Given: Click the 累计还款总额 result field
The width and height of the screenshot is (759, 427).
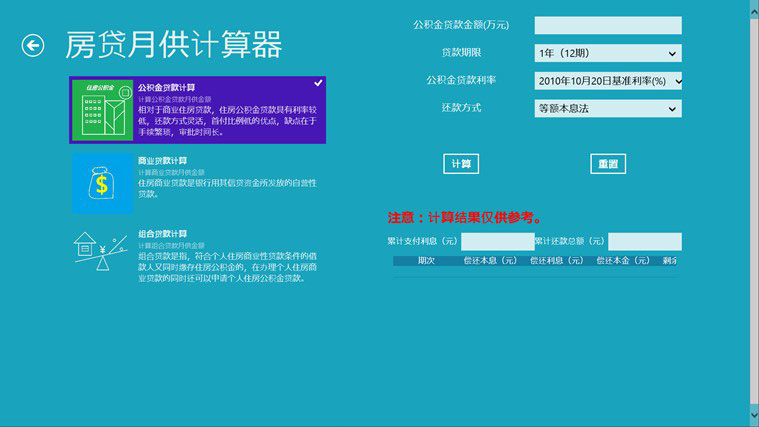Looking at the screenshot, I should [x=645, y=242].
